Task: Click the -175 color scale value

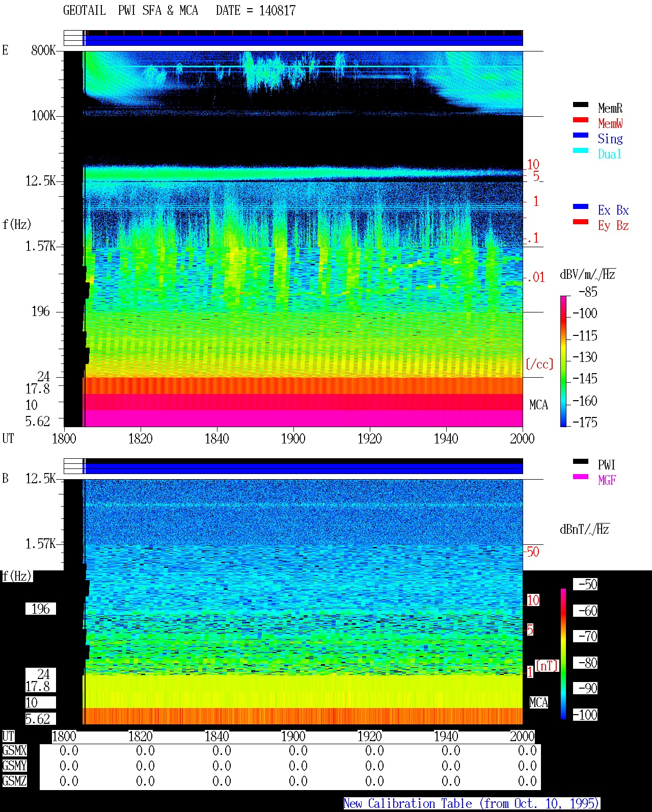Action: click(x=585, y=422)
